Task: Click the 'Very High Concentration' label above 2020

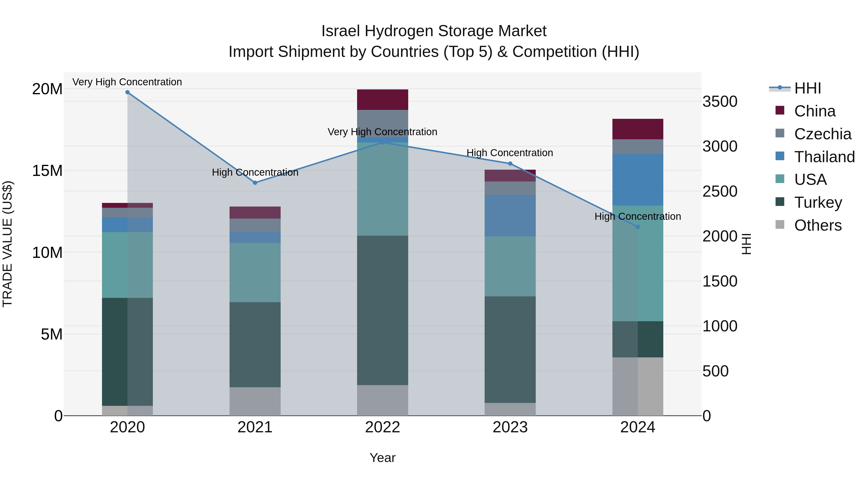Action: click(127, 82)
